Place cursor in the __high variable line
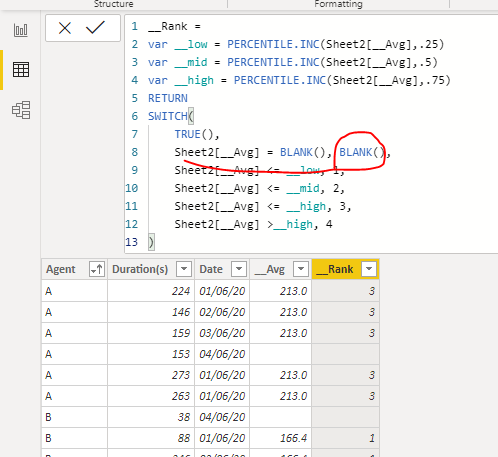Viewport: 498px width, 457px height. (299, 80)
